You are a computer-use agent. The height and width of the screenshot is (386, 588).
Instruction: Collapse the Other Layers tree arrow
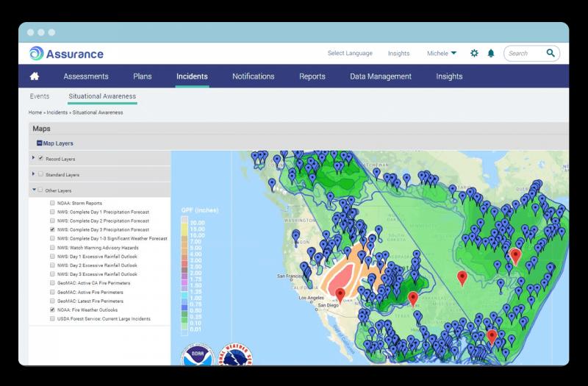coord(34,190)
